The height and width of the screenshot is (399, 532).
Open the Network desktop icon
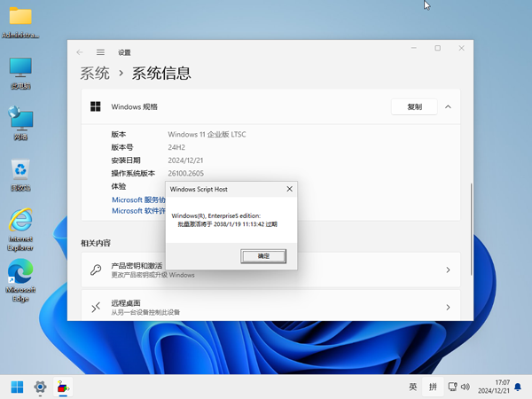click(x=20, y=123)
